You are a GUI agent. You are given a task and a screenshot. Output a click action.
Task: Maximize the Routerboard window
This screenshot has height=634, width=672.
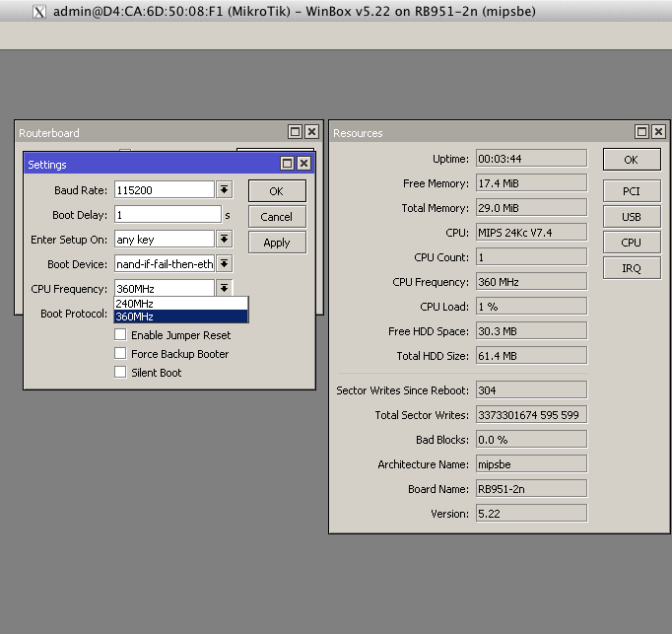tap(295, 132)
